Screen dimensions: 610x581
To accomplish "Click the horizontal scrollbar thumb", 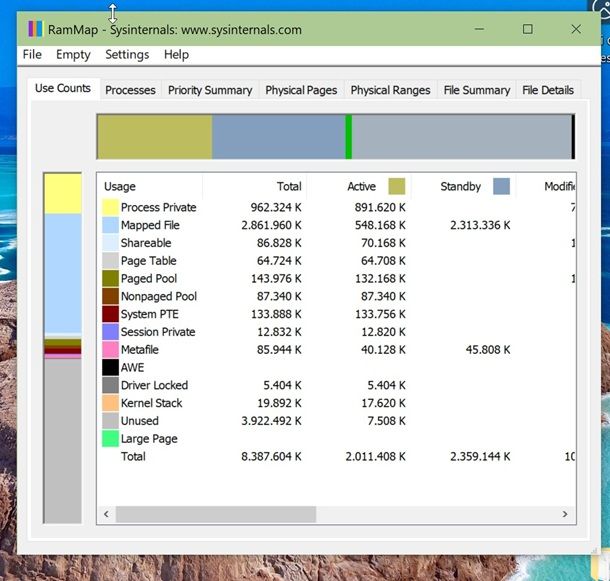I will coord(216,514).
